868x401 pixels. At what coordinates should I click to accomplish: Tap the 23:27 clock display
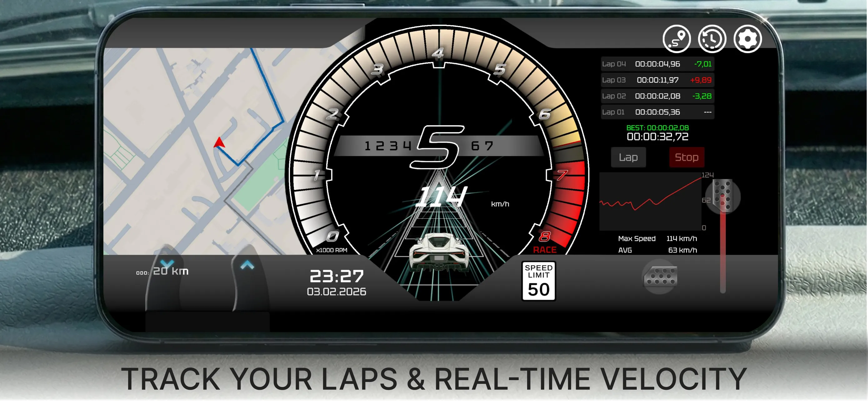pyautogui.click(x=336, y=276)
